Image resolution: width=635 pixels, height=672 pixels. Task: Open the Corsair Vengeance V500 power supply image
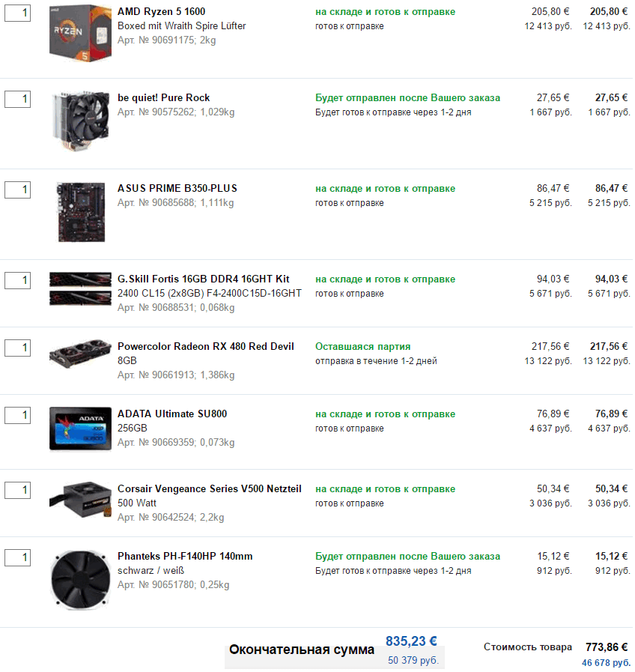pos(80,500)
